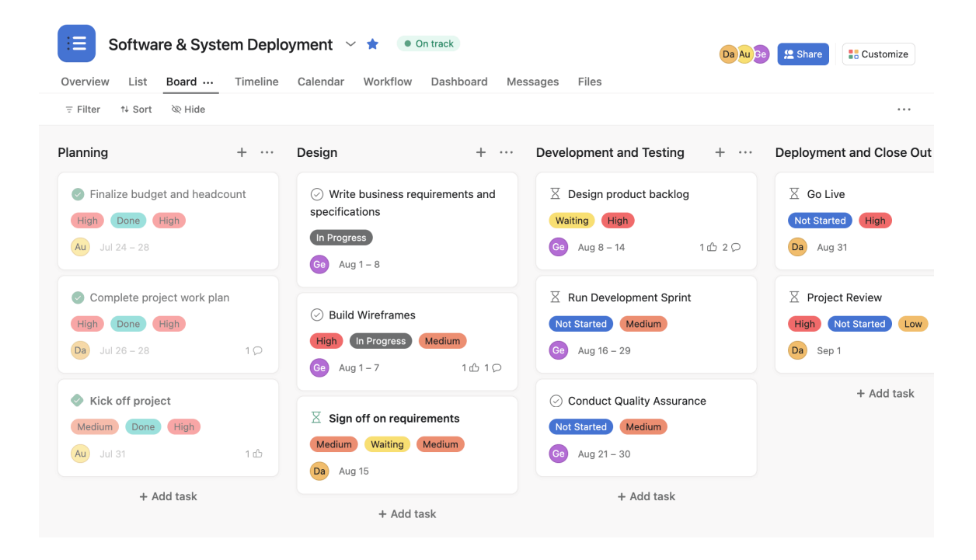Check off Conduct Quality Assurance task
This screenshot has width=976, height=560.
pos(556,401)
